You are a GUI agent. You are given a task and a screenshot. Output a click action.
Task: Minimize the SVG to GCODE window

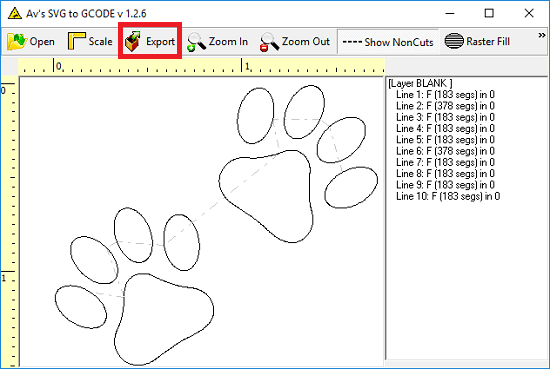(450, 13)
